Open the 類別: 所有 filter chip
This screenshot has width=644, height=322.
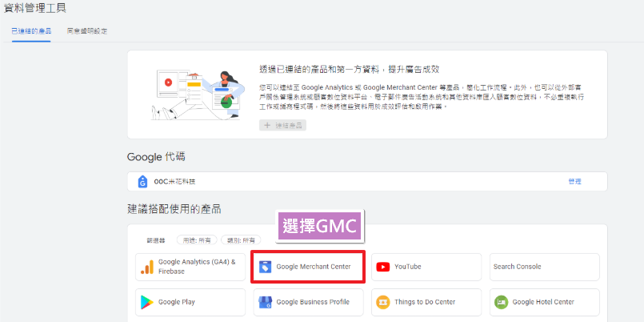240,239
